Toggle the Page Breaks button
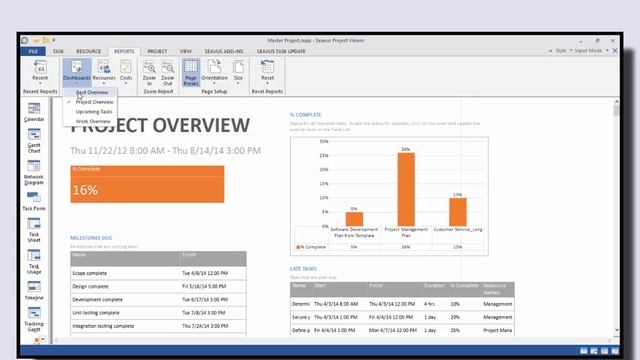The height and width of the screenshot is (360, 640). click(x=191, y=72)
